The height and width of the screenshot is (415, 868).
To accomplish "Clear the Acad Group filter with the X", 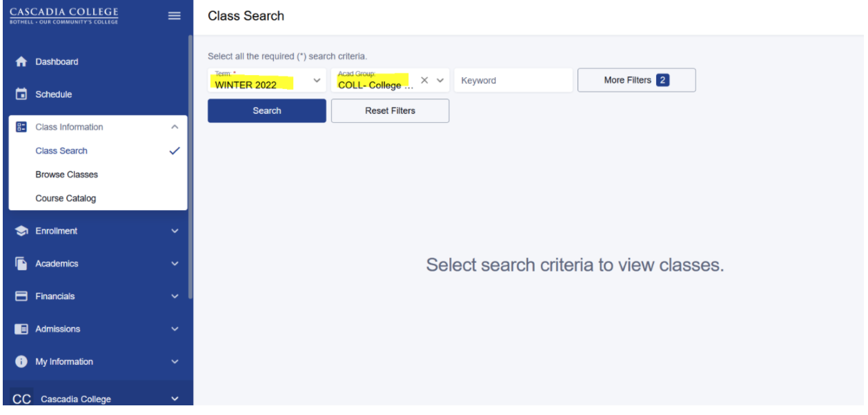I will point(424,80).
